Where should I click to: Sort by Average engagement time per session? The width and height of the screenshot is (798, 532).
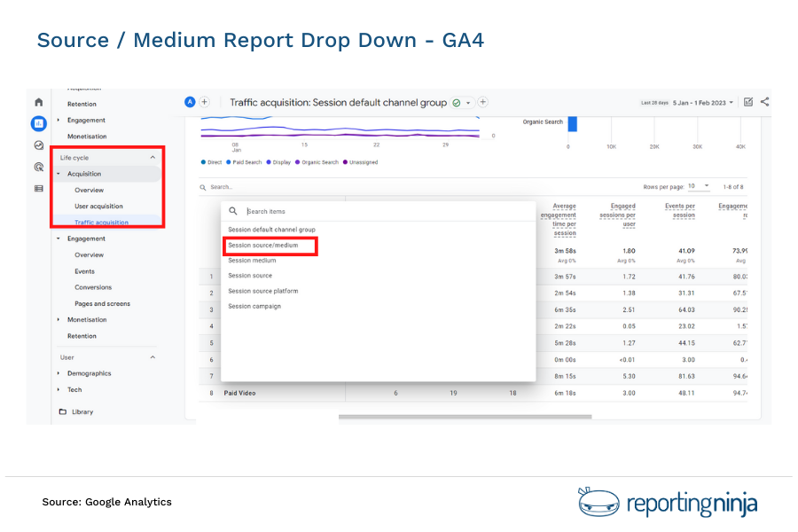(559, 220)
